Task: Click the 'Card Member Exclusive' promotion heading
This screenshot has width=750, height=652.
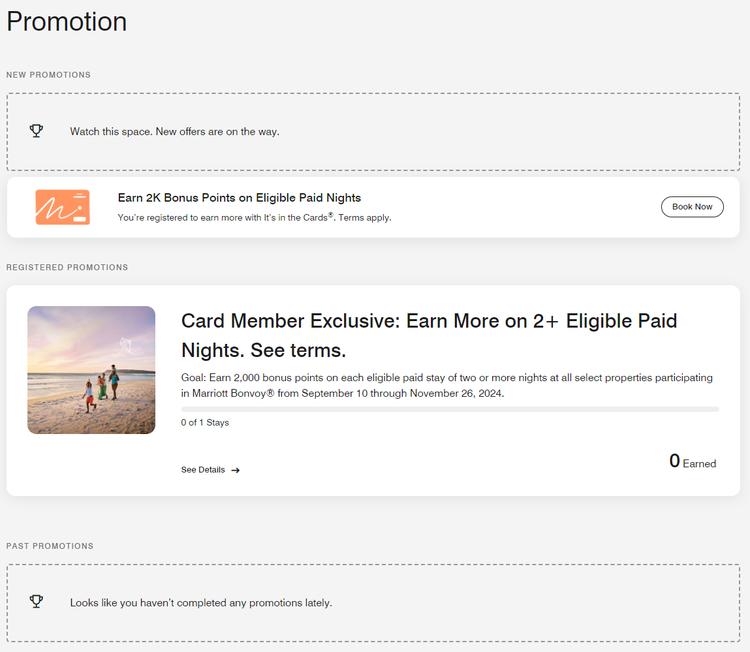Action: pos(429,335)
